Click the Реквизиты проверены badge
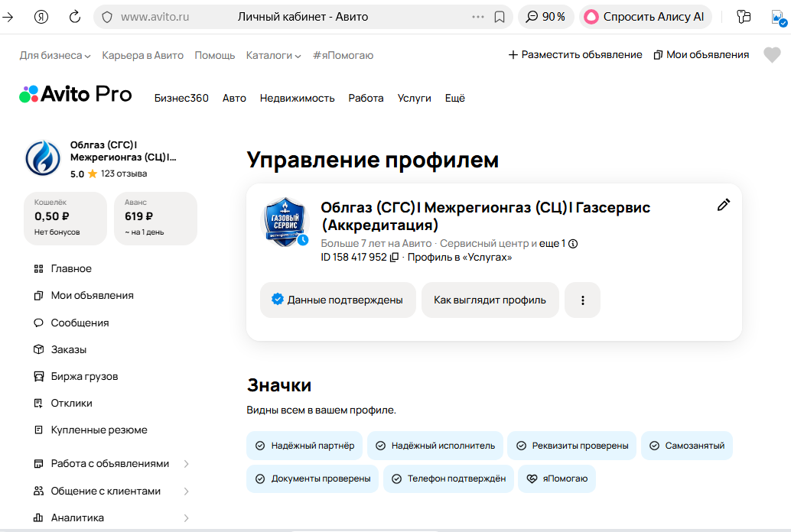The image size is (791, 532). click(x=571, y=446)
